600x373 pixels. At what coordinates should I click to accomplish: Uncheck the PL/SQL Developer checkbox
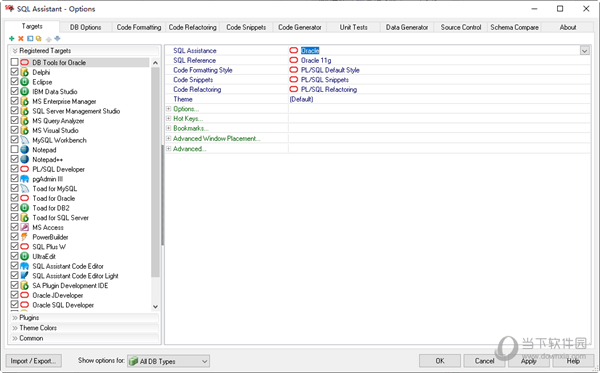[15, 169]
